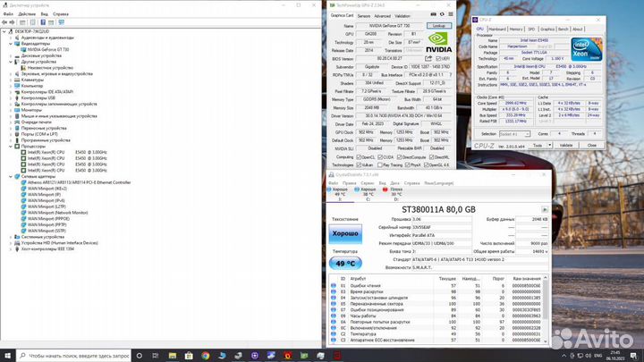Toggle the UEFI checkbox in GPU-Z
Image resolution: width=644 pixels, height=362 pixels.
point(438,59)
